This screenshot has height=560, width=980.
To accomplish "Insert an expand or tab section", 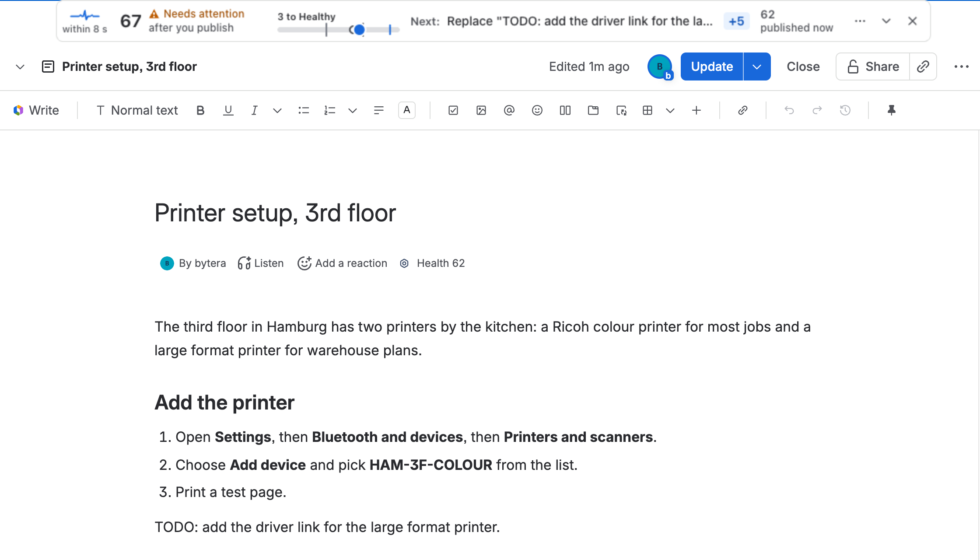I will click(x=593, y=110).
